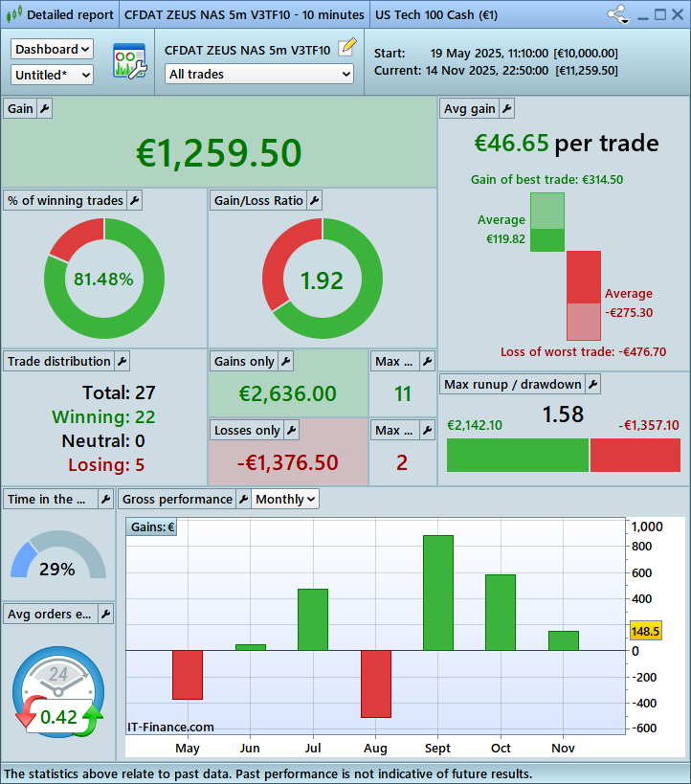Screen dimensions: 691x784
Task: Click the €1,259.50 gain value
Action: click(219, 152)
